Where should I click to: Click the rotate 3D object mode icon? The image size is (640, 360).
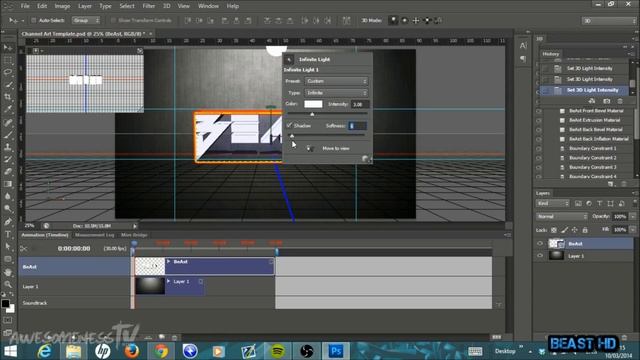pos(393,20)
